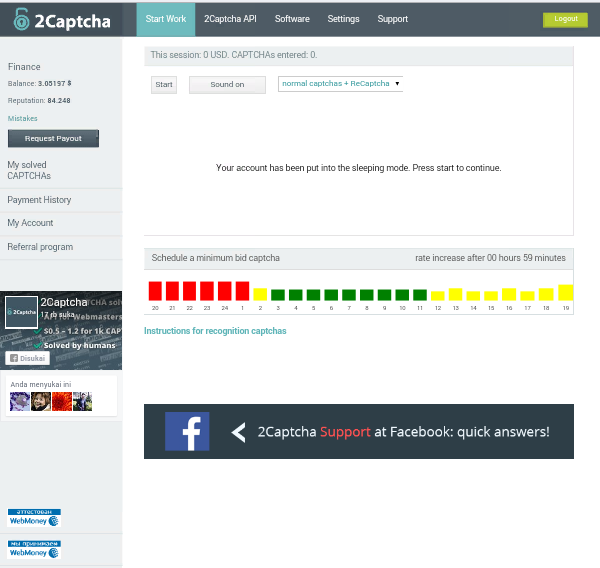
Task: Click the green bar for hour 7
Action: [349, 295]
